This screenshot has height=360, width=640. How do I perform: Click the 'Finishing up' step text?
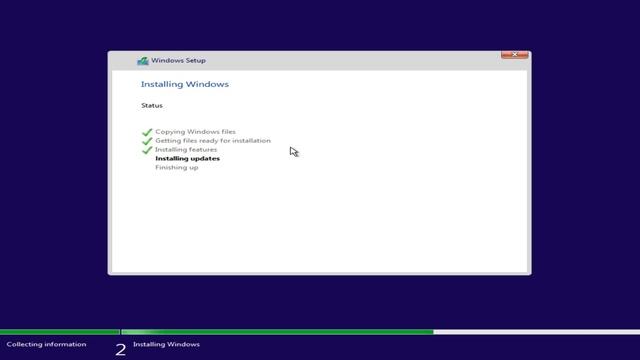[x=176, y=167]
